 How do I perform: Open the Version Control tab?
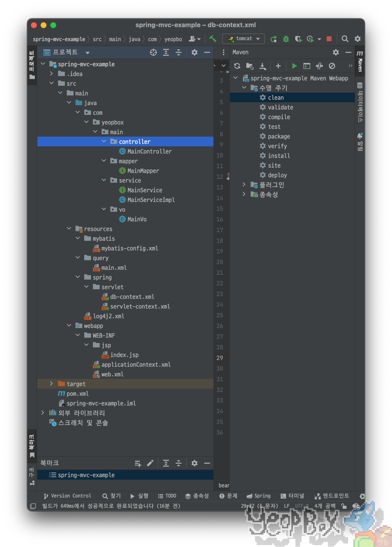pos(67,496)
